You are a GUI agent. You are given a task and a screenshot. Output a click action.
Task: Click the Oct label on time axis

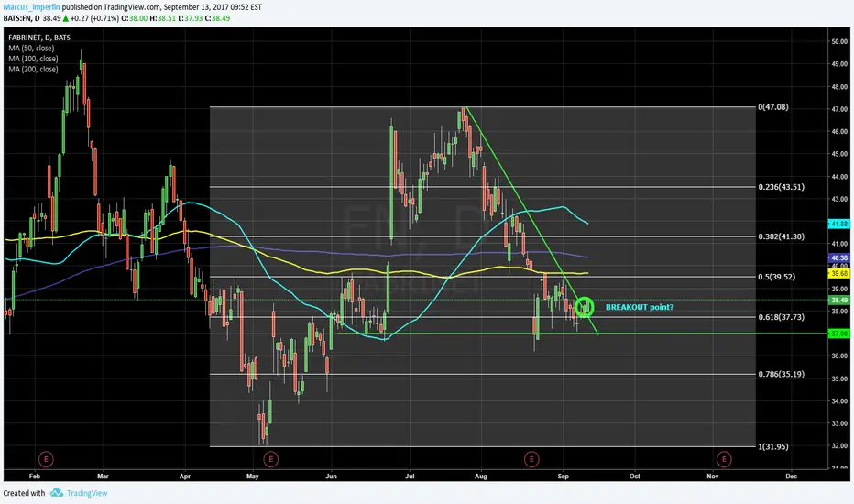634,477
